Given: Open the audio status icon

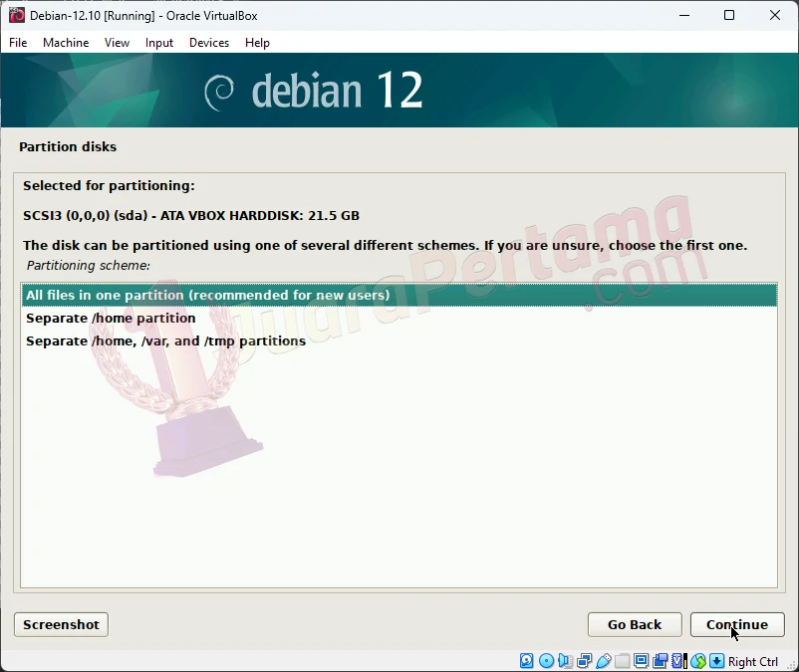Looking at the screenshot, I should [x=563, y=661].
